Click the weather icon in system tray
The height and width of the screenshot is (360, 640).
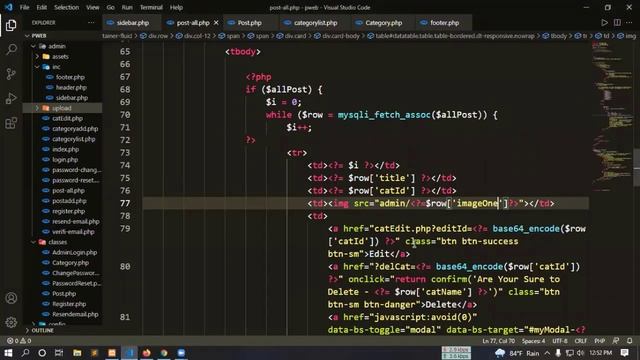click(x=500, y=353)
